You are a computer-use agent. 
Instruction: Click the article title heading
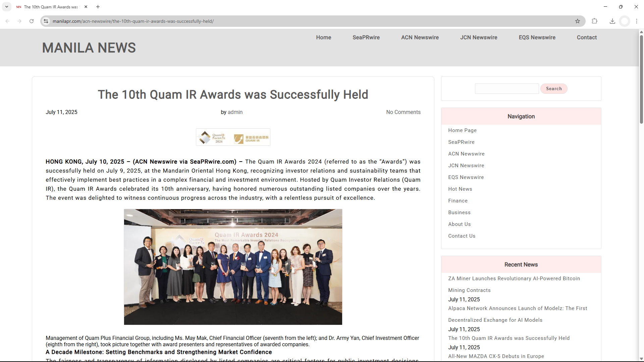pyautogui.click(x=233, y=95)
